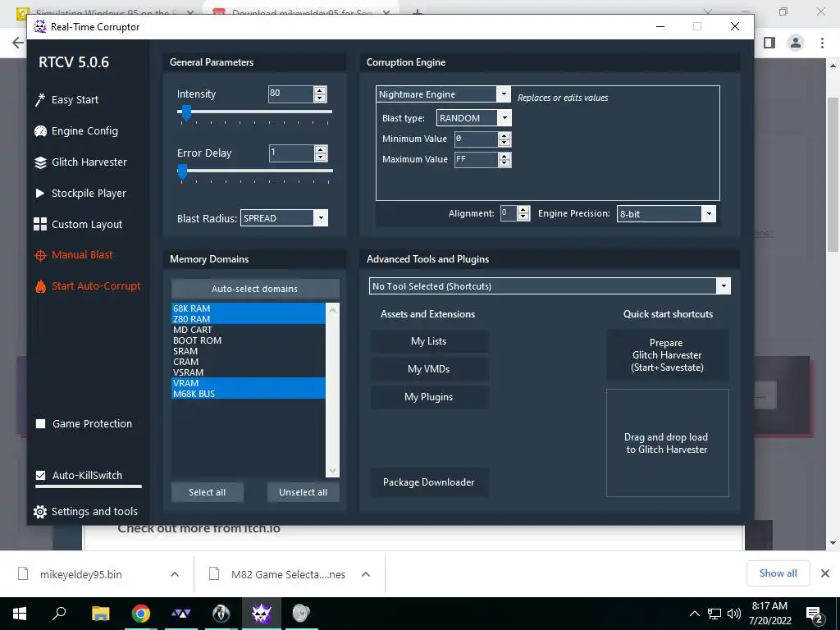Open Easy Start wand icon
This screenshot has width=840, height=630.
[39, 99]
